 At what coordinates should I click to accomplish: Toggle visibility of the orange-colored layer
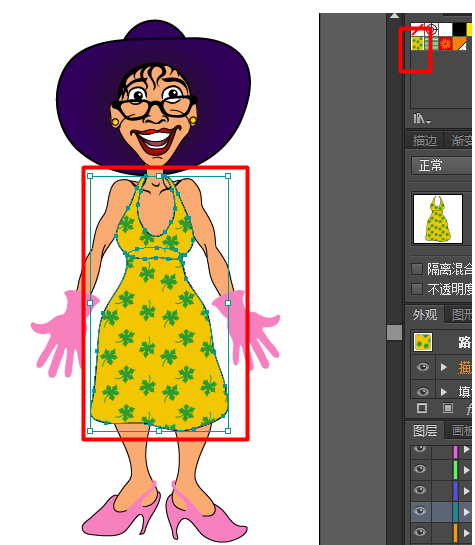[420, 532]
